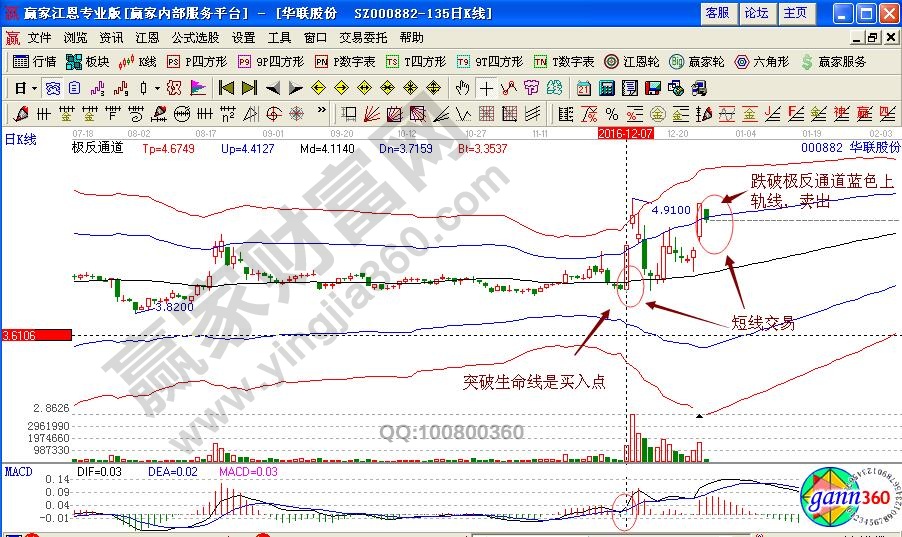Select the percent line drawing tool
902x537 pixels.
(x=609, y=113)
